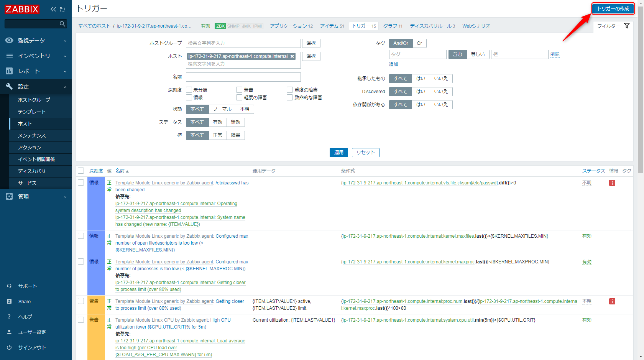This screenshot has height=360, width=644.
Task: Sort by 深刻度 column header
Action: (96, 171)
